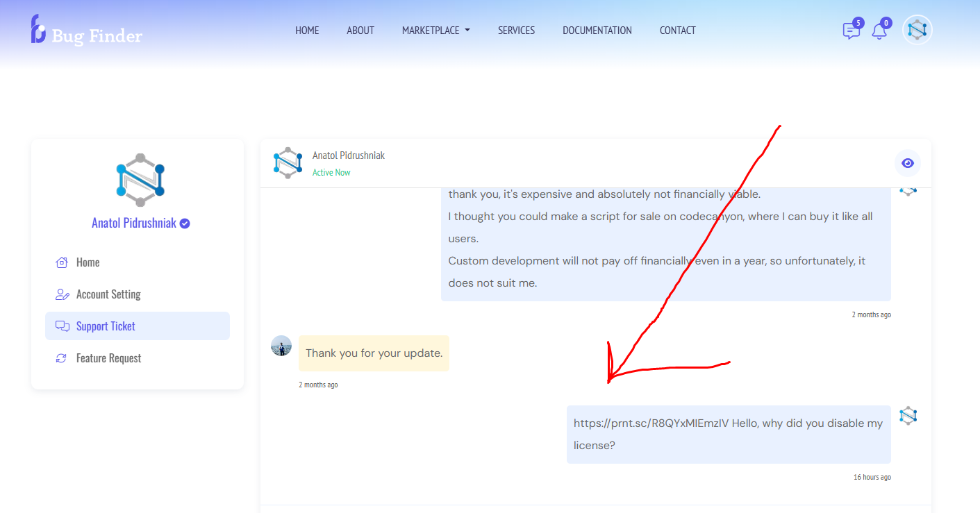Click the Anatol Pidrushniak name in the sidebar
This screenshot has height=513, width=980.
click(x=134, y=224)
